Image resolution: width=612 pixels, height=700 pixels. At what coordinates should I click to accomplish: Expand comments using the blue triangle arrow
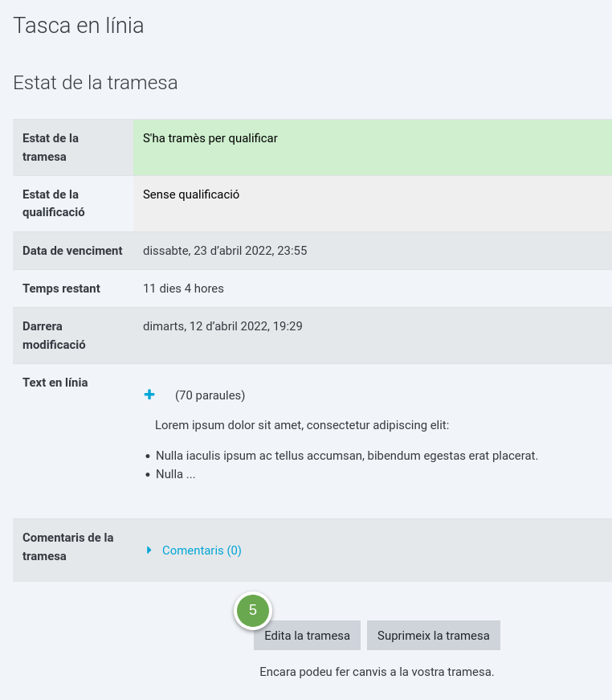(x=149, y=550)
